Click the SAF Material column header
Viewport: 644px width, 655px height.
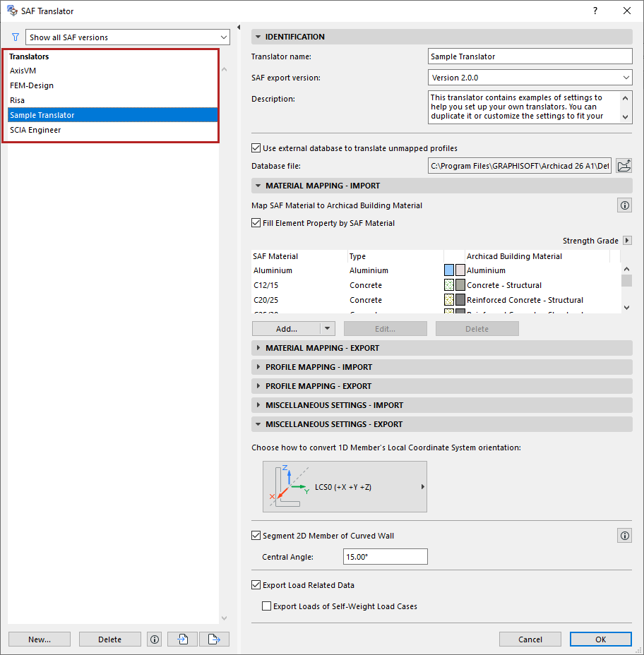tap(299, 256)
